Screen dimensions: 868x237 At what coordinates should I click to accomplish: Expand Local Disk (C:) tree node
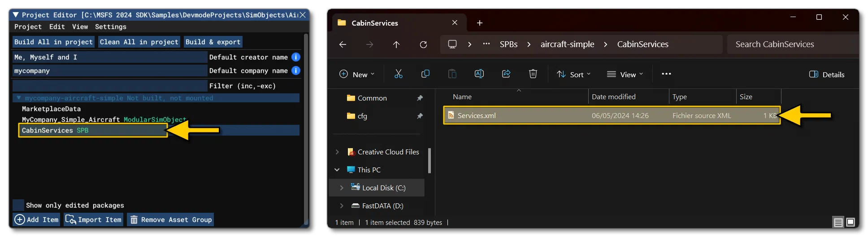[x=342, y=188]
